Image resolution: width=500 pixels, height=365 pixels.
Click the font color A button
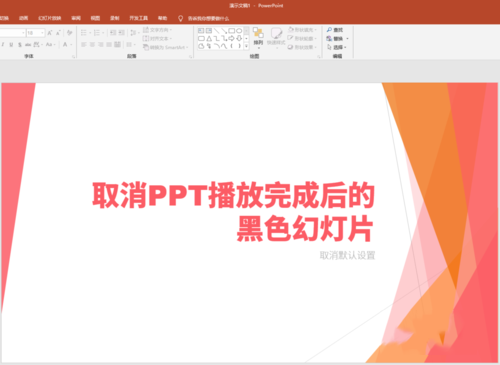pyautogui.click(x=65, y=44)
